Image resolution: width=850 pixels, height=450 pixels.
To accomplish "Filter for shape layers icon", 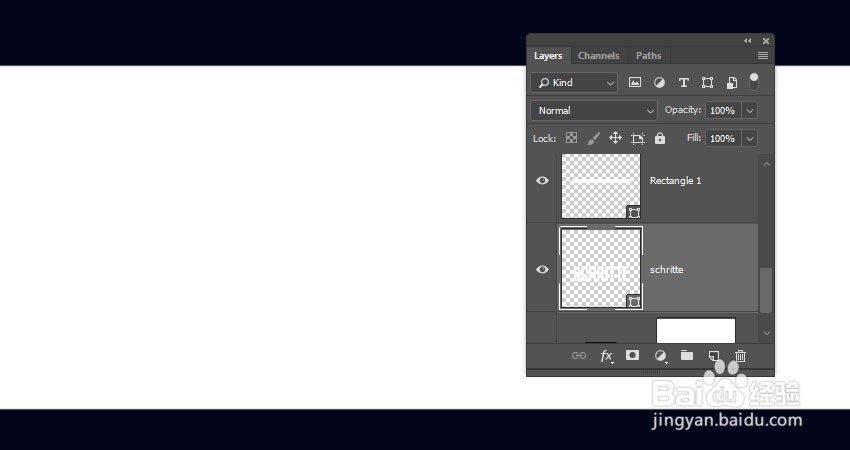I will 707,82.
